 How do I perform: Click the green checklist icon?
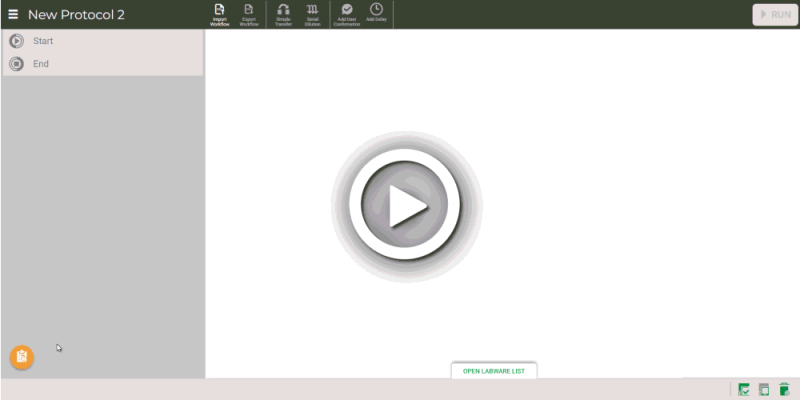744,389
